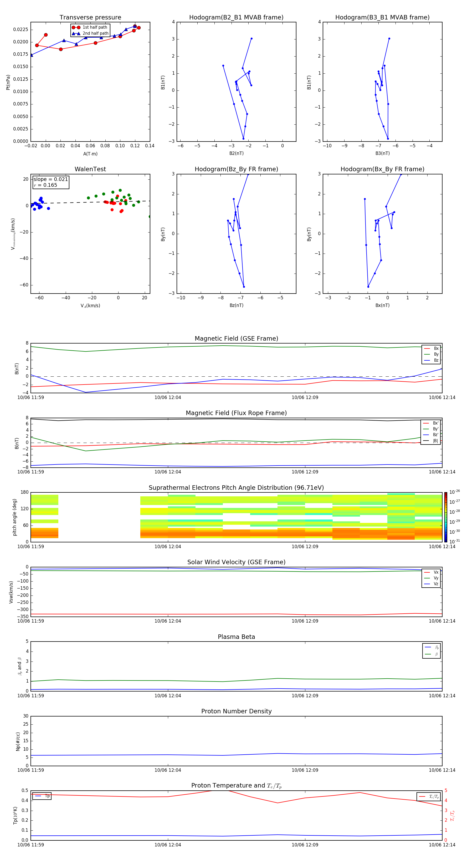473x868 pixels.
Task: Click the "Proton Number Density" title
Action: click(236, 712)
